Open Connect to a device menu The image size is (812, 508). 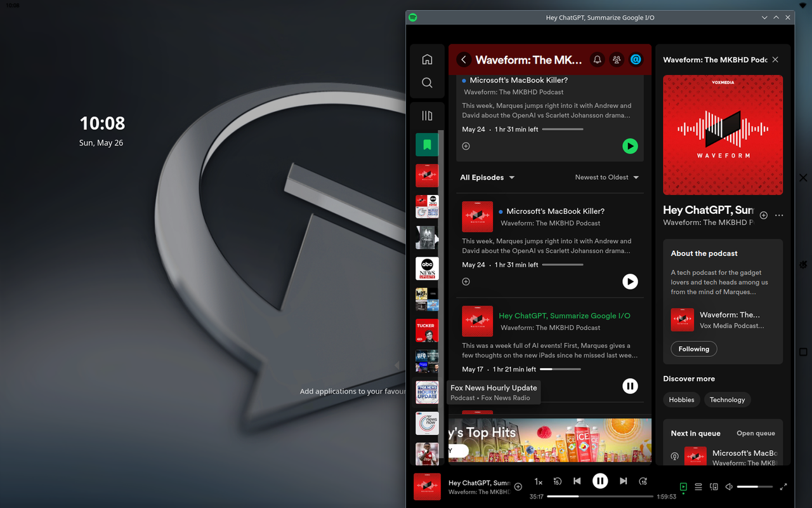click(x=714, y=487)
